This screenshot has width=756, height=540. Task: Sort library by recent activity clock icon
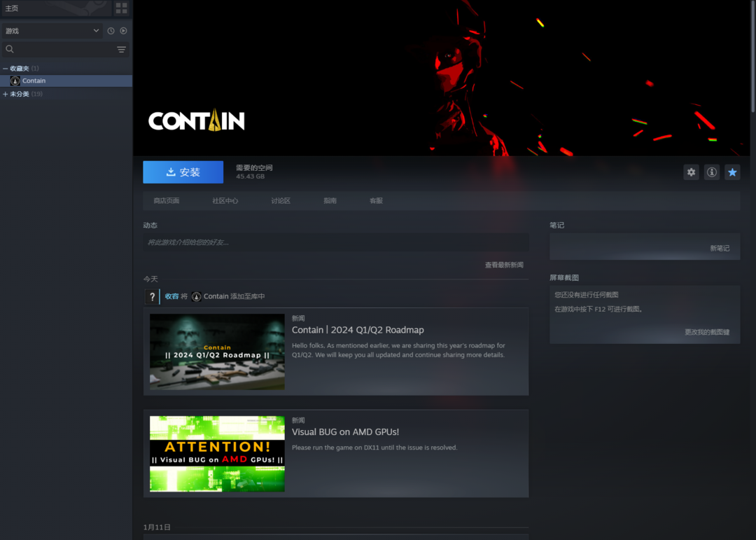[x=111, y=31]
